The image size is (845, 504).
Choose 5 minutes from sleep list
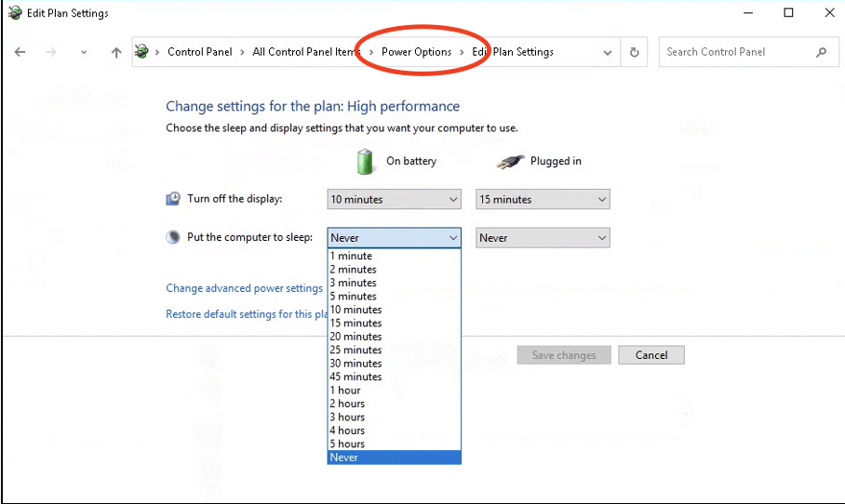coord(394,296)
